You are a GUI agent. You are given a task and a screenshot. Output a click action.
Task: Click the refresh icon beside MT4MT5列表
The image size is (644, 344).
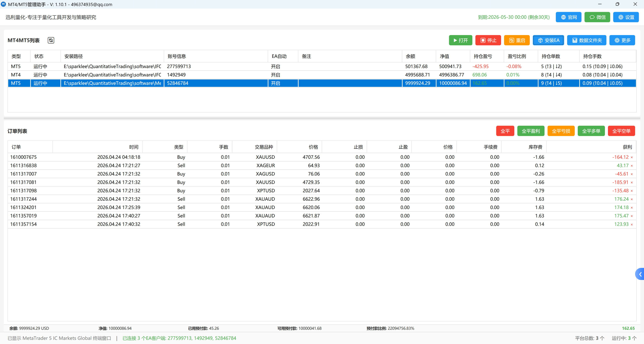tap(51, 40)
